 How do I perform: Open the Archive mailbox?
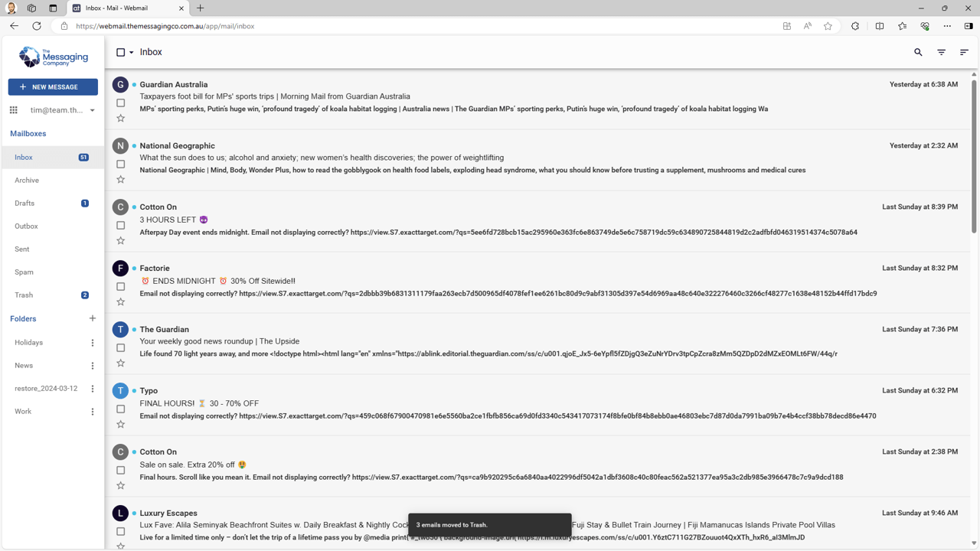(x=52, y=180)
